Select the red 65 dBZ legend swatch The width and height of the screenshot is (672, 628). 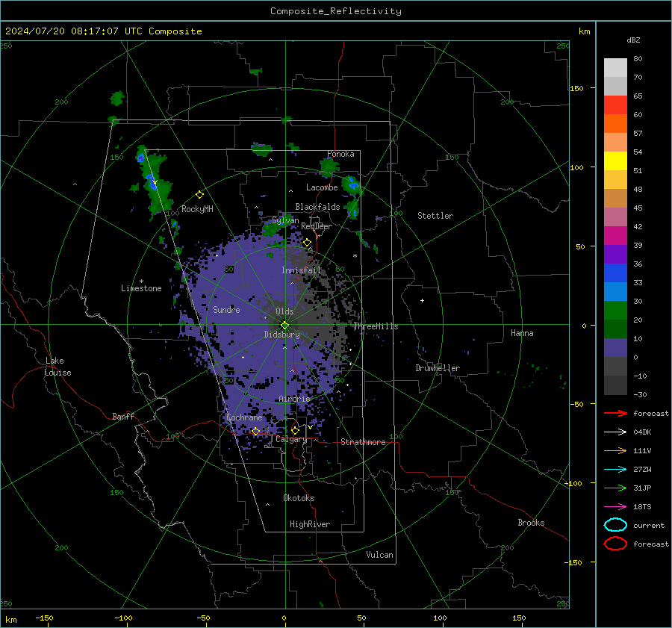point(615,105)
